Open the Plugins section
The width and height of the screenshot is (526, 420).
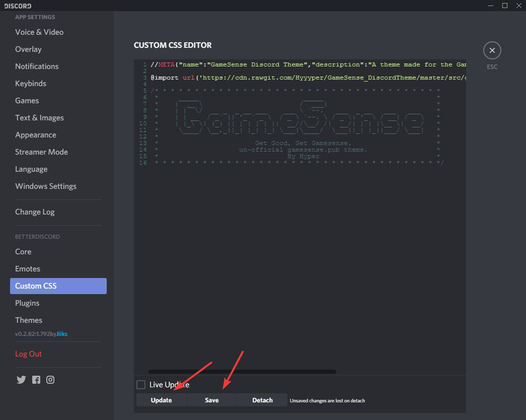click(27, 303)
